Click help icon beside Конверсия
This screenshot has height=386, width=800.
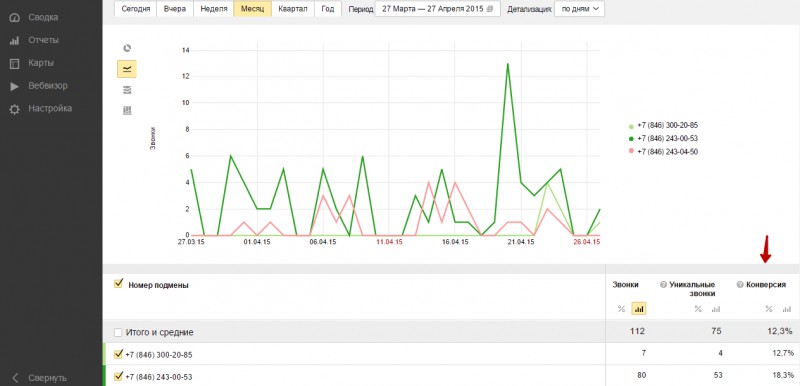pos(740,285)
